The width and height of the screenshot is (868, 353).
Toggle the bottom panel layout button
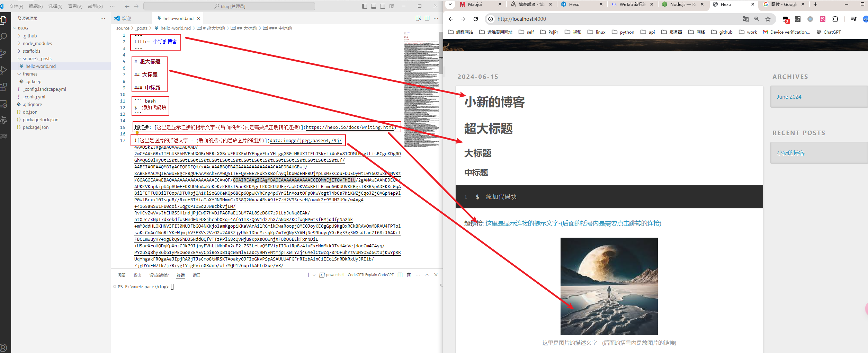[374, 6]
